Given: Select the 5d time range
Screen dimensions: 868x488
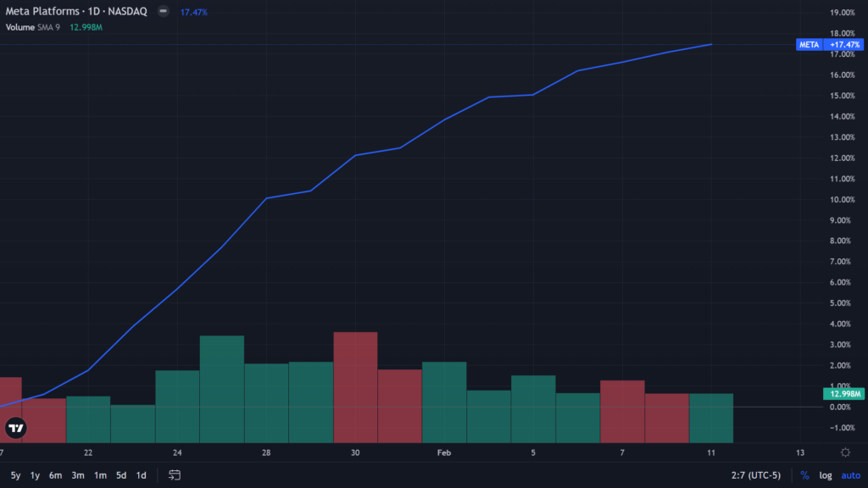Looking at the screenshot, I should (121, 475).
